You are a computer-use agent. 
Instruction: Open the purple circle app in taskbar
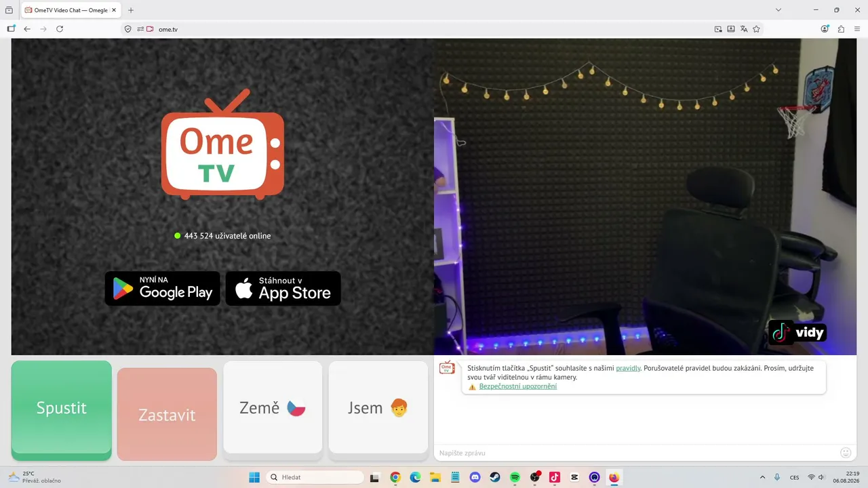tap(595, 477)
